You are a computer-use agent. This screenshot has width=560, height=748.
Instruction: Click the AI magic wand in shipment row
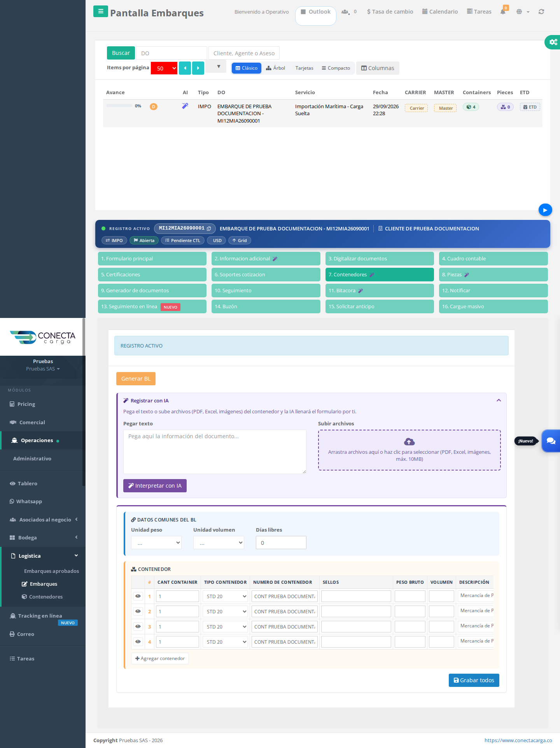tap(185, 105)
